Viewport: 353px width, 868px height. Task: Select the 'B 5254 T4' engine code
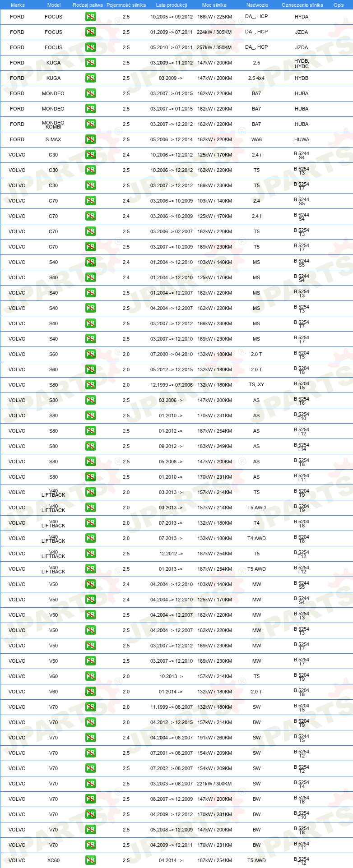[x=302, y=784]
